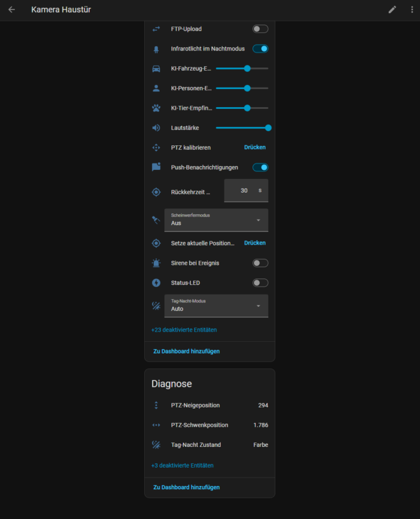
Task: Enable the FTP-Upload switch
Action: tap(260, 29)
